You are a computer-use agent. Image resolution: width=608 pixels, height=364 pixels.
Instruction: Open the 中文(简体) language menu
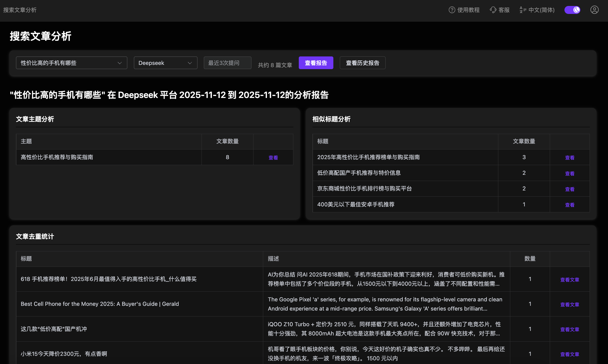pyautogui.click(x=541, y=10)
